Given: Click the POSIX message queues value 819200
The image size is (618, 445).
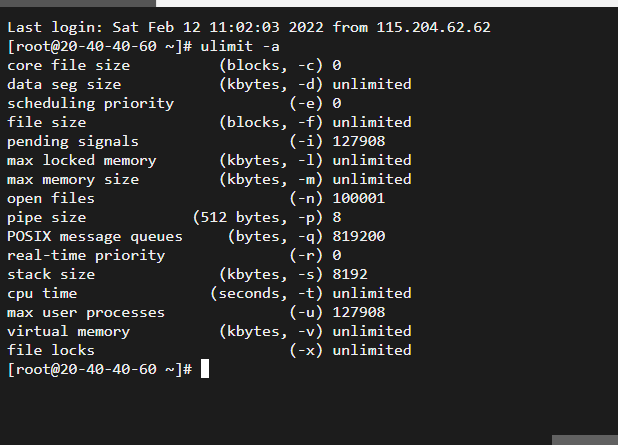Looking at the screenshot, I should (359, 236).
